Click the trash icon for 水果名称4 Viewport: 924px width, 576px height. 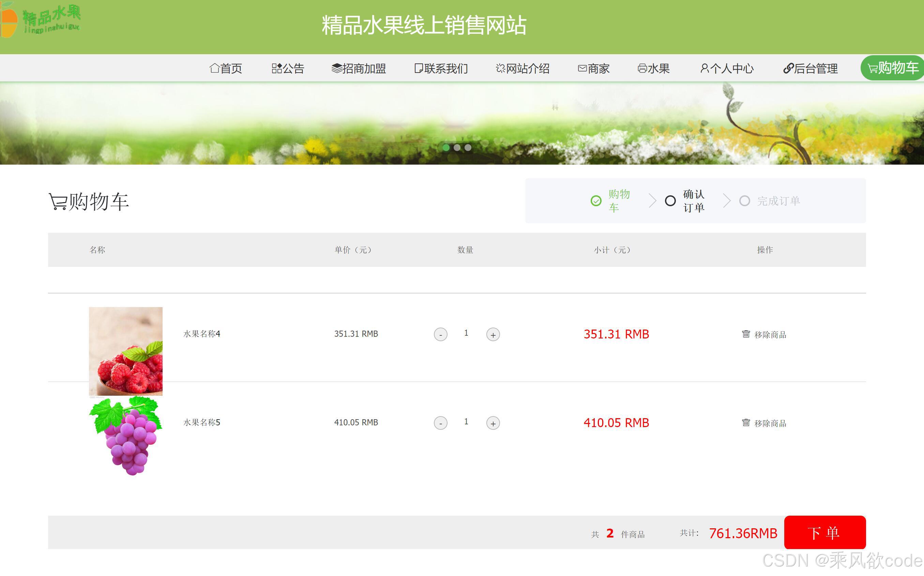746,334
